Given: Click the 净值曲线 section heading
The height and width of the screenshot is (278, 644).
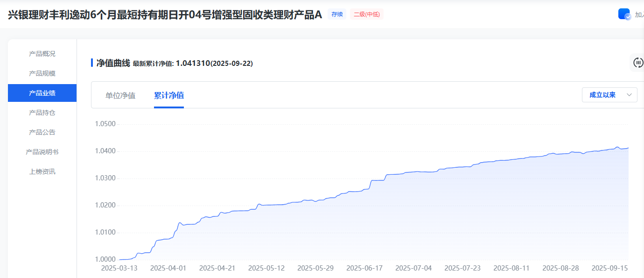Looking at the screenshot, I should (113, 63).
